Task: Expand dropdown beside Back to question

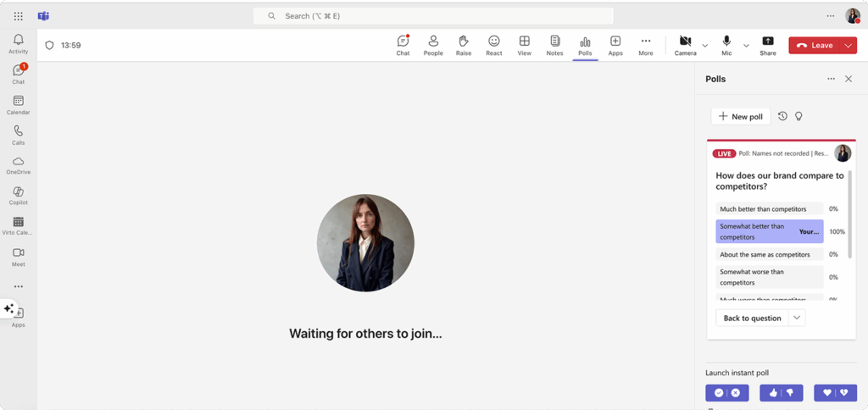Action: tap(797, 319)
